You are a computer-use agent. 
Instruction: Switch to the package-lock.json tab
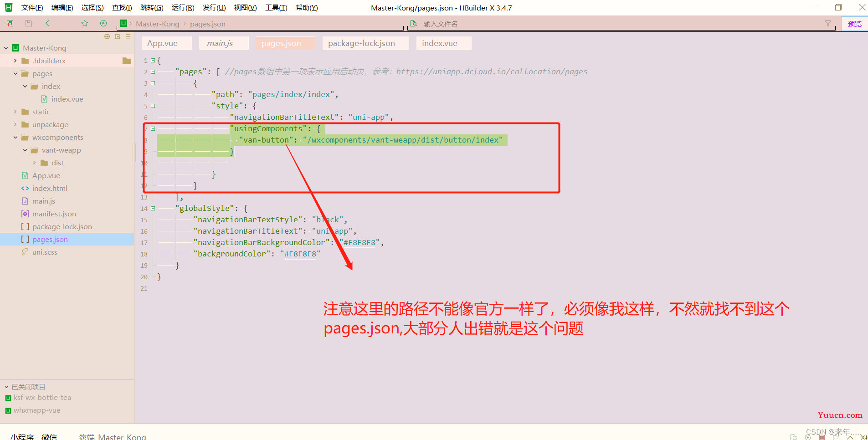coord(366,43)
